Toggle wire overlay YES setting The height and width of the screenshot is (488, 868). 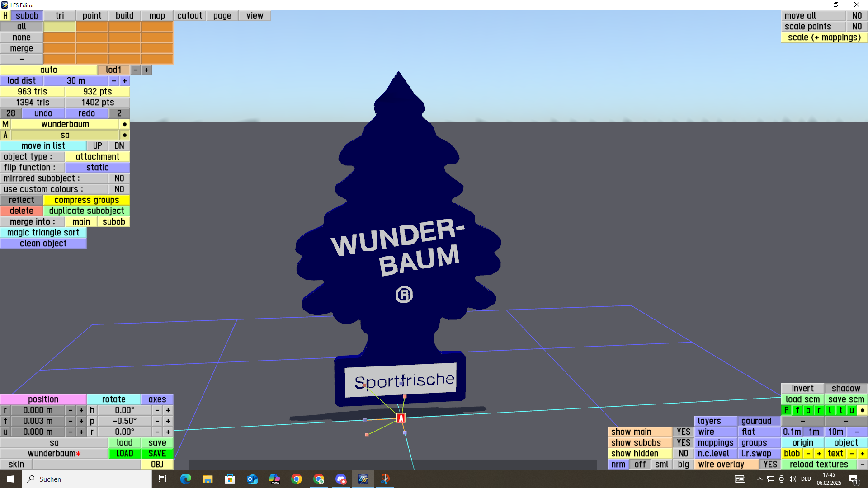(x=770, y=465)
